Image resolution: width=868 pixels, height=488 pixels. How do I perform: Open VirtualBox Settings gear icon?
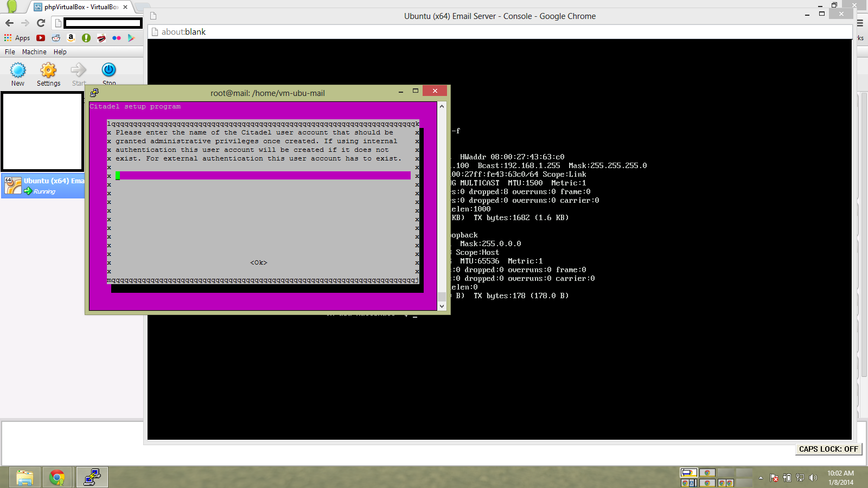point(48,70)
